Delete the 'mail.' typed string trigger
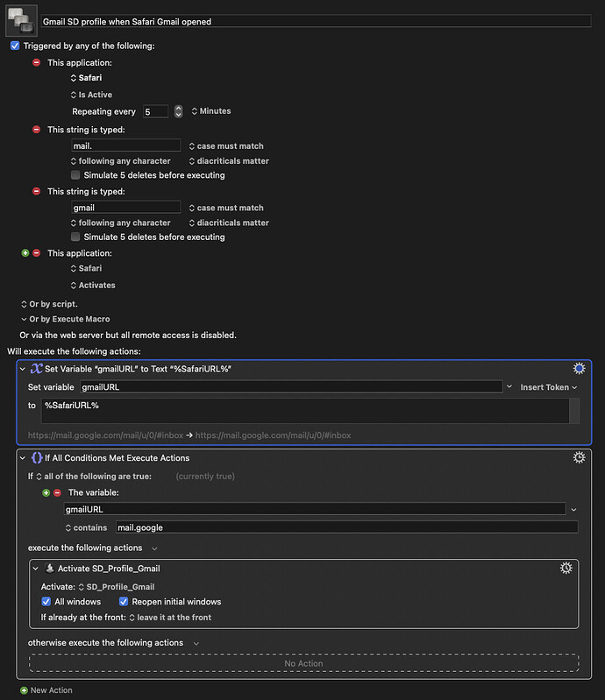 [x=36, y=130]
